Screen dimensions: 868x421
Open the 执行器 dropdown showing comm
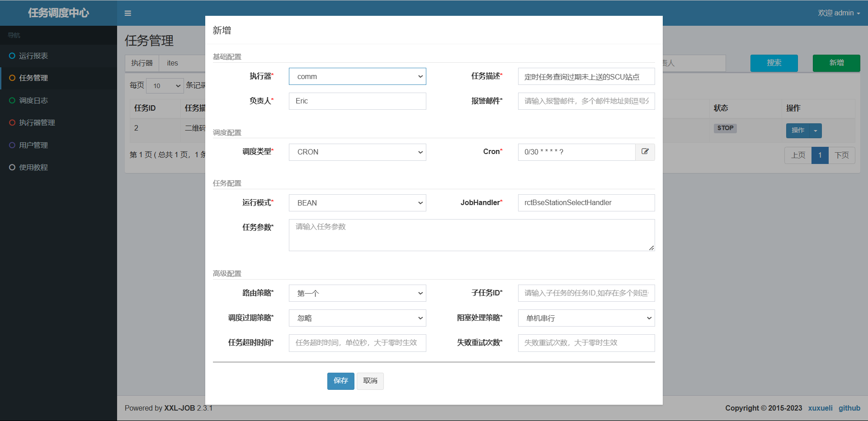pyautogui.click(x=357, y=76)
